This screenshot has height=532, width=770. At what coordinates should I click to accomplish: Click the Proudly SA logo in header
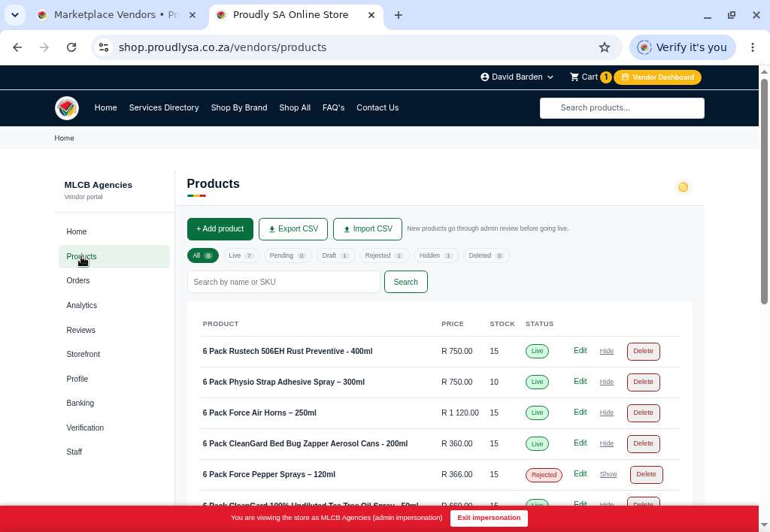(x=67, y=108)
